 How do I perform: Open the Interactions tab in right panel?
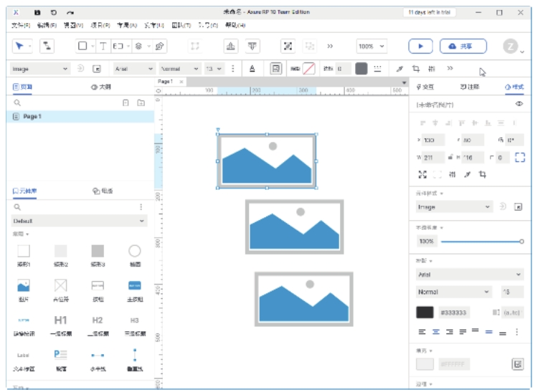[x=425, y=87]
